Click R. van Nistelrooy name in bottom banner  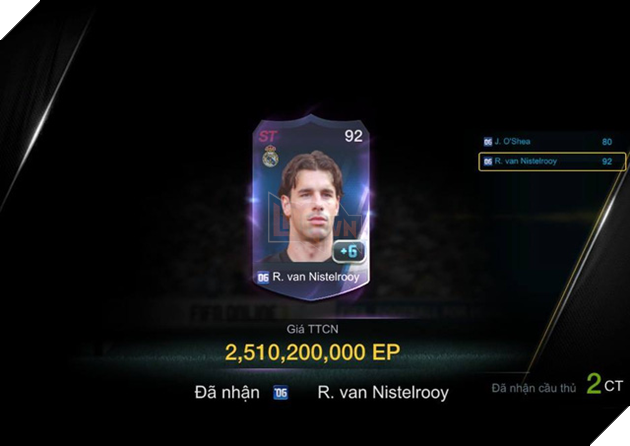(x=383, y=393)
